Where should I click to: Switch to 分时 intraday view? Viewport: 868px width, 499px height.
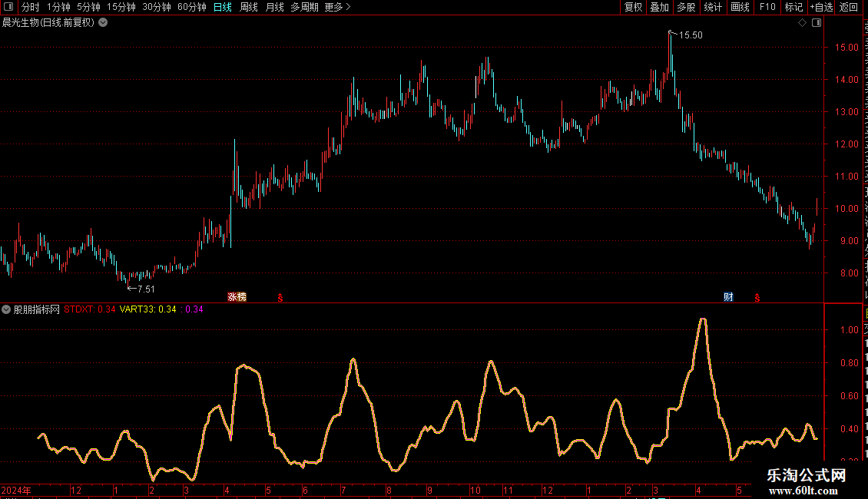coord(31,7)
